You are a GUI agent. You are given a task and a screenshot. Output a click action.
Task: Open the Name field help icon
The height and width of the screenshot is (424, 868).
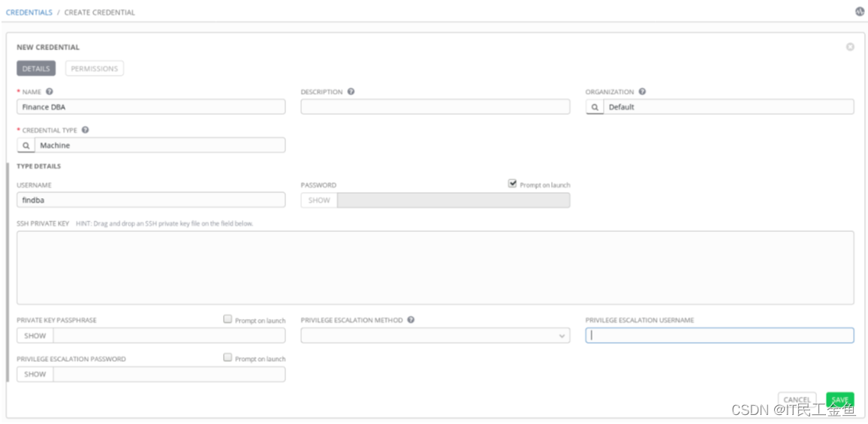pyautogui.click(x=50, y=92)
